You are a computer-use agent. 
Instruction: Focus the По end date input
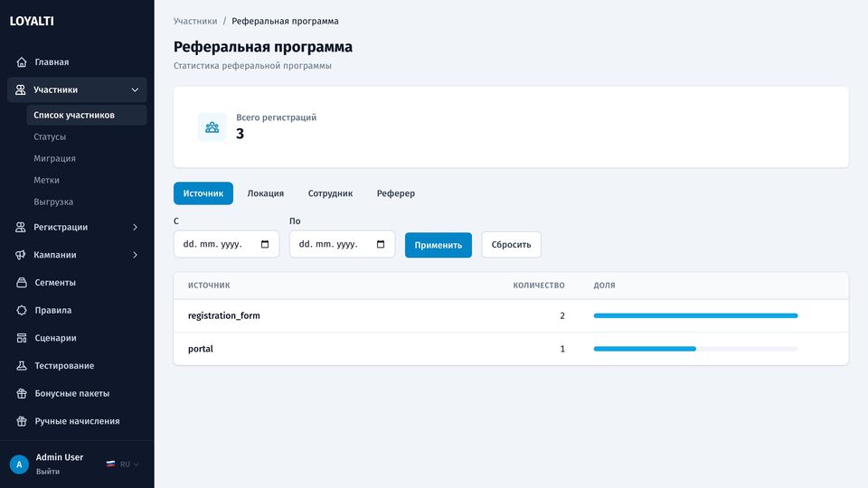(x=342, y=244)
